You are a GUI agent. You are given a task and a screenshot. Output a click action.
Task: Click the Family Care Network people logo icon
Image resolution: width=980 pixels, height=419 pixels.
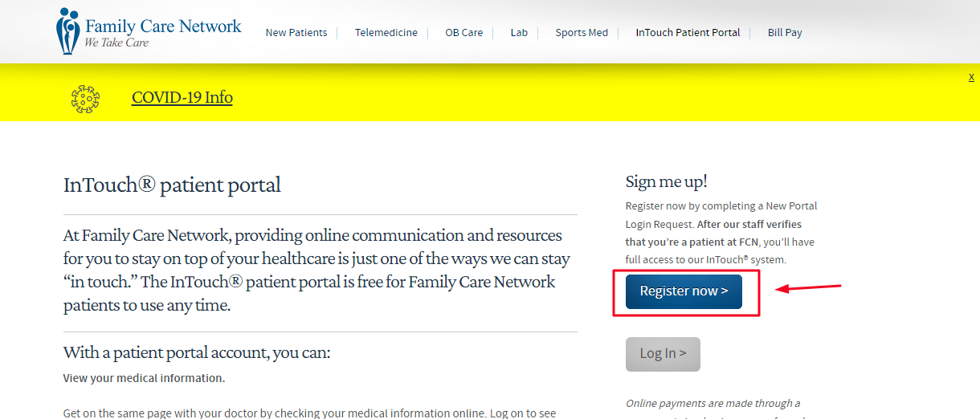click(x=68, y=31)
